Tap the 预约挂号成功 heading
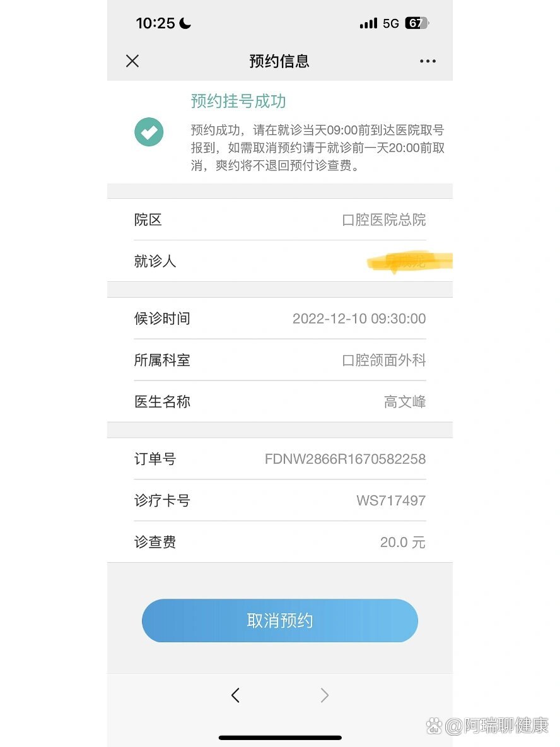Screen dimensions: 560x747 pos(238,101)
